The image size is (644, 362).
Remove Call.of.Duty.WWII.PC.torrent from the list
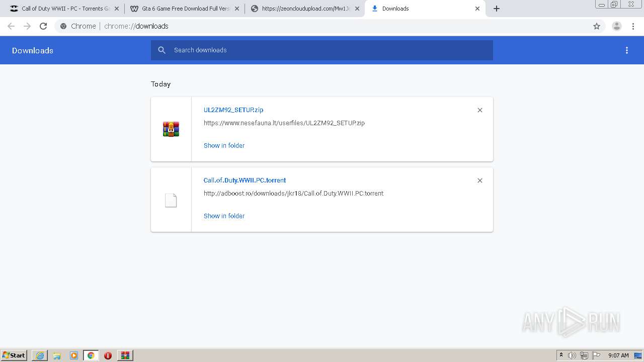480,180
